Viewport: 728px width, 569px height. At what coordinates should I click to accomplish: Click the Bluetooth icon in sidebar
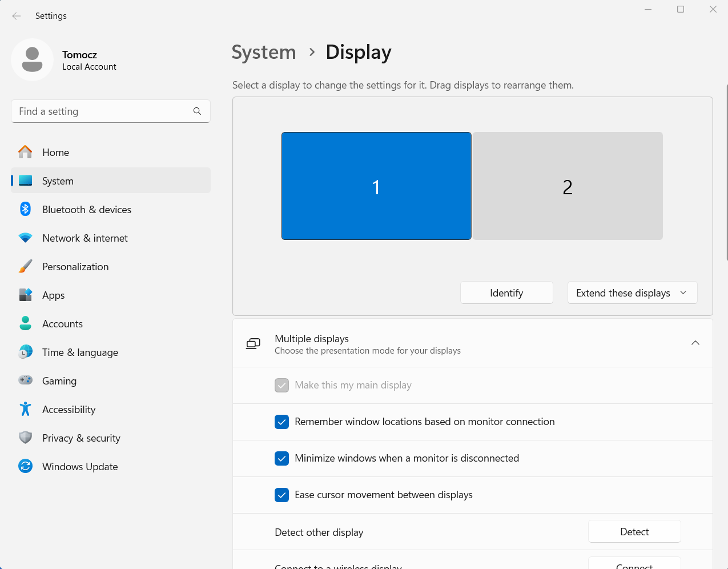(x=25, y=209)
